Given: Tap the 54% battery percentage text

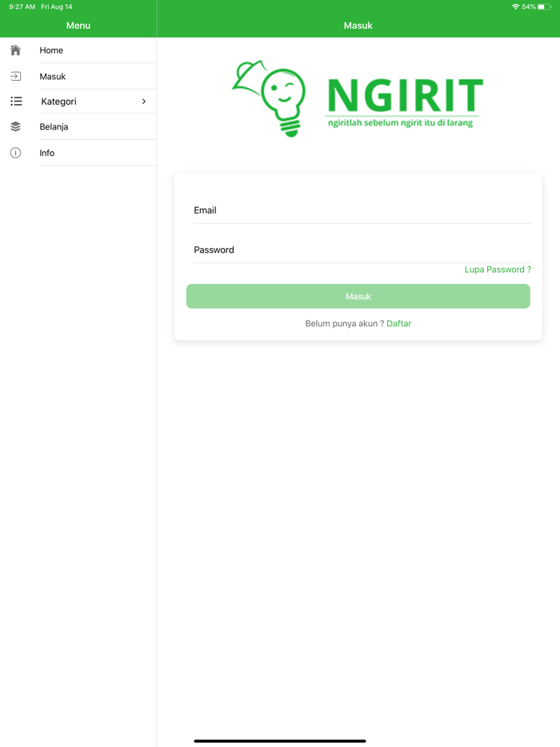Looking at the screenshot, I should click(x=529, y=6).
